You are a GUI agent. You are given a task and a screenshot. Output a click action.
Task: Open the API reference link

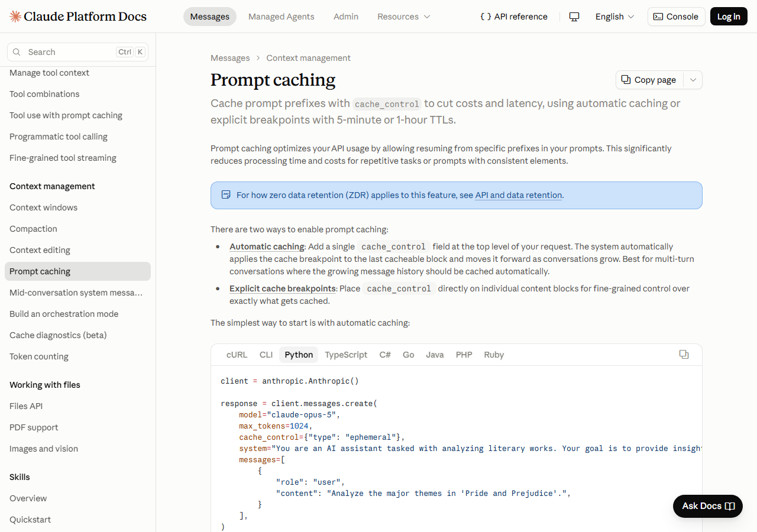point(514,17)
